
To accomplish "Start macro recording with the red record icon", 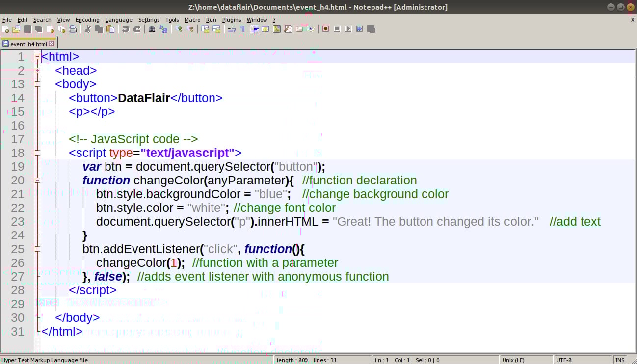I will click(x=326, y=29).
